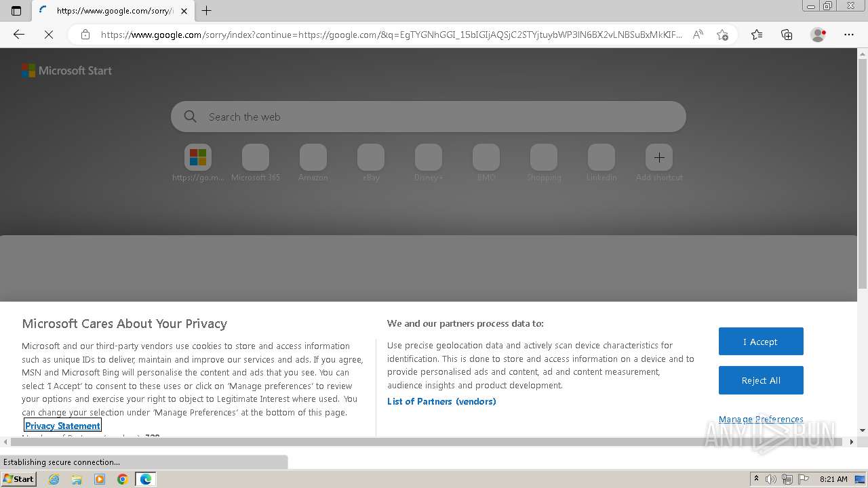868x488 pixels.
Task: Open the https://go.m... shortcut tile
Action: tap(198, 163)
